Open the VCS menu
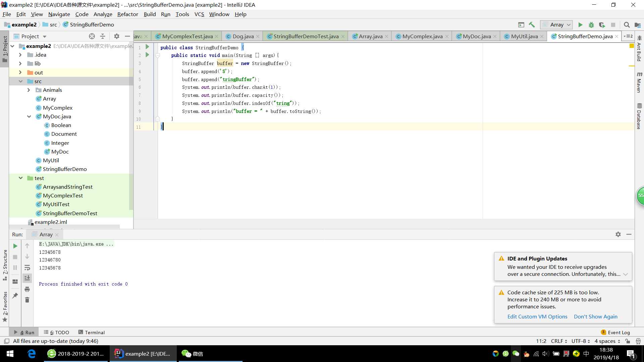This screenshot has width=644, height=362. (199, 14)
